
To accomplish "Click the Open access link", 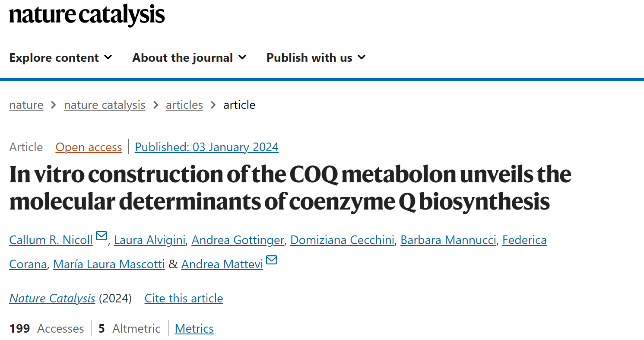I will (89, 147).
